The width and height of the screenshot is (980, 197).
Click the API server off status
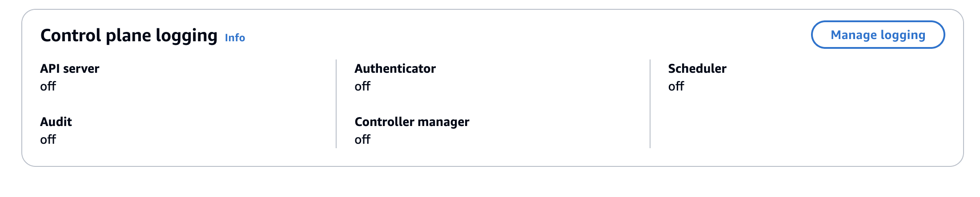coord(48,86)
